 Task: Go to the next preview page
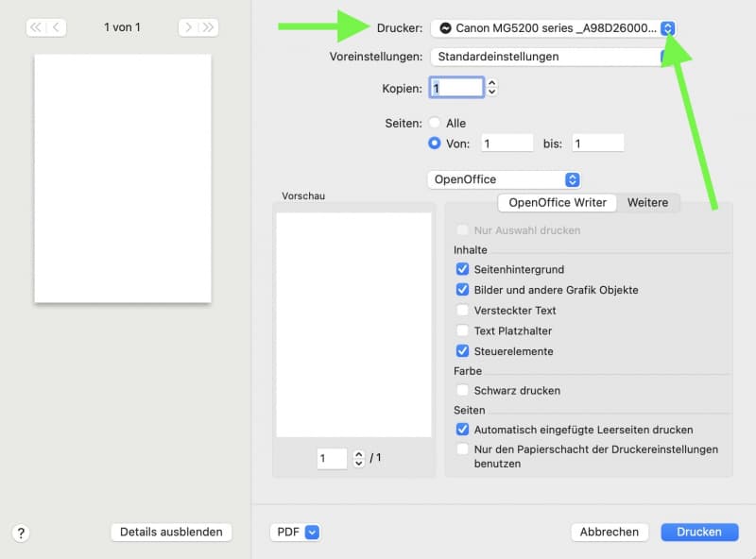(x=188, y=27)
